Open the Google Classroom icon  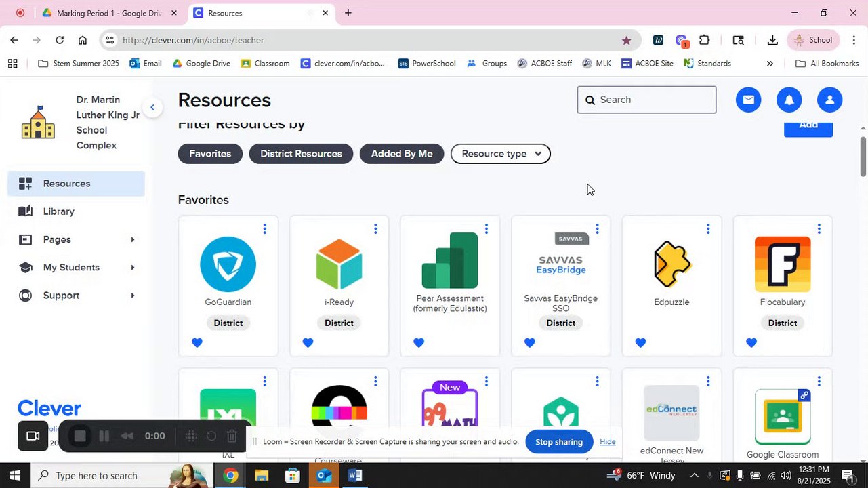[783, 417]
